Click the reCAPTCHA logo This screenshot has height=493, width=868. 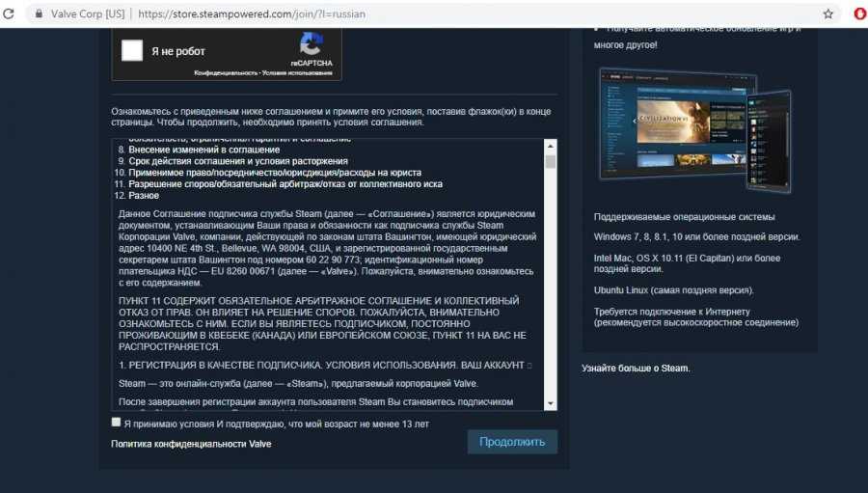pos(311,43)
